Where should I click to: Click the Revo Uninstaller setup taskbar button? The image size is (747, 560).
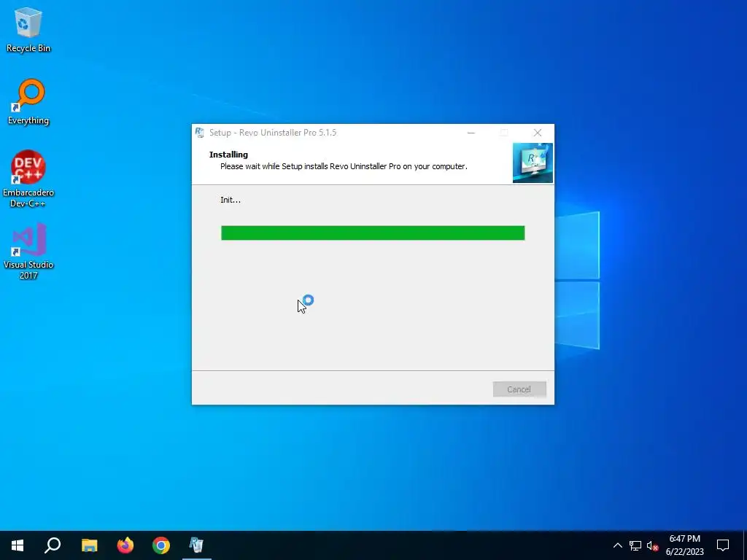click(197, 545)
